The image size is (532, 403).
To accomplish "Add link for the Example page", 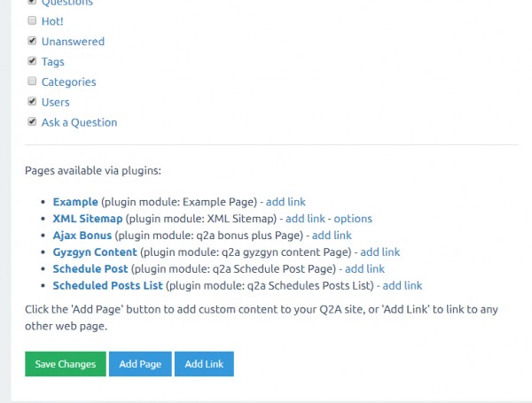I will 285,202.
